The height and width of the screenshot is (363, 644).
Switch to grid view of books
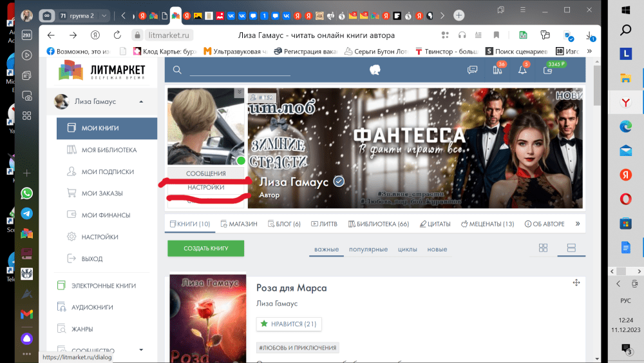543,248
